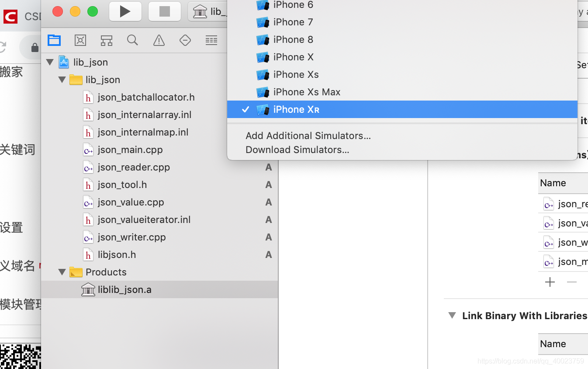Open the Source Control navigator icon
This screenshot has width=588, height=369.
click(80, 41)
